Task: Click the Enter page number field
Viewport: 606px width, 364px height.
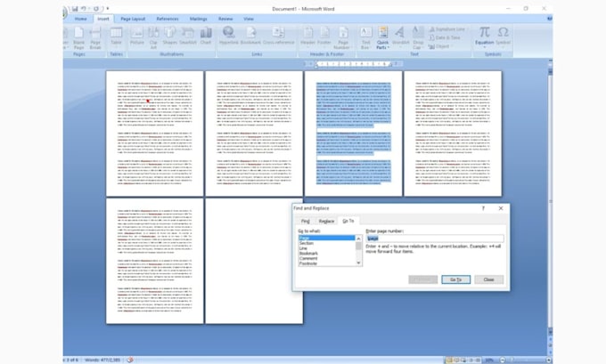Action: pos(435,239)
